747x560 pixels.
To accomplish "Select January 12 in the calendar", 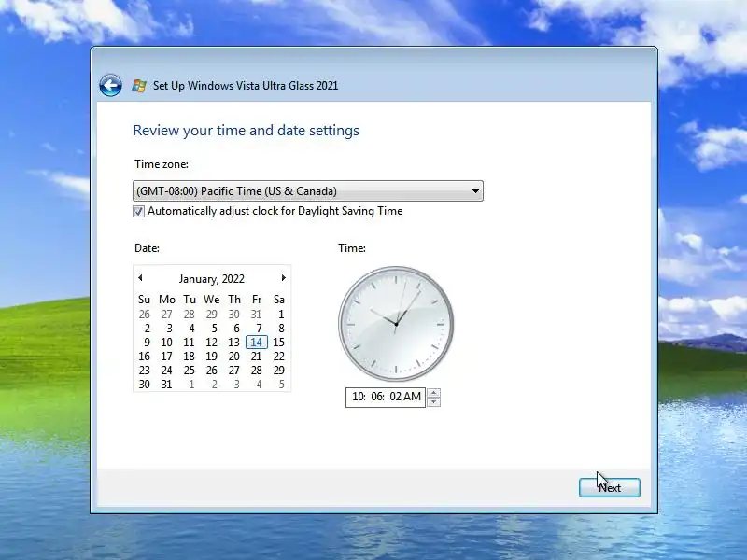I will click(x=212, y=342).
